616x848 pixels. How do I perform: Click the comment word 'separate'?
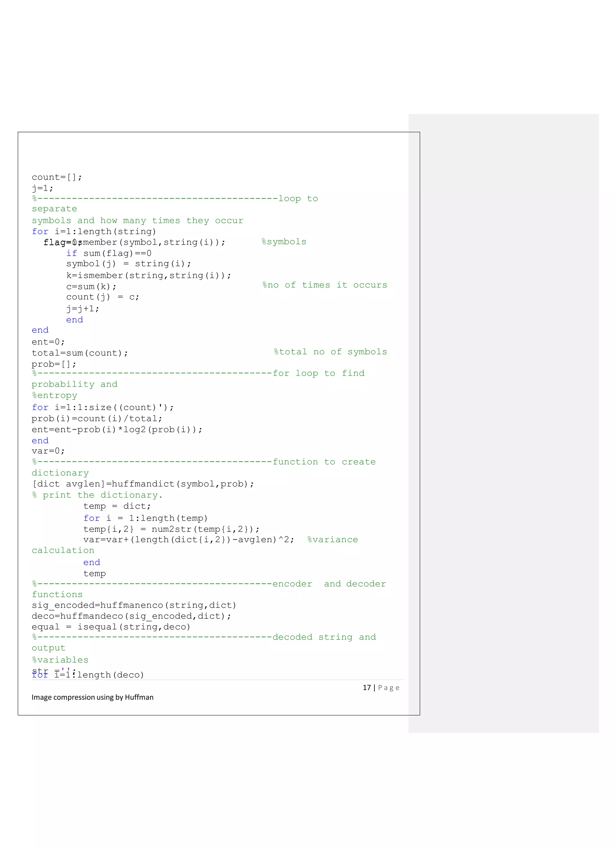coord(54,209)
